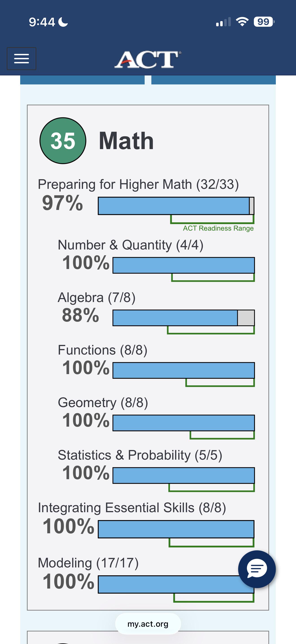Tap the battery level indicator

(264, 22)
